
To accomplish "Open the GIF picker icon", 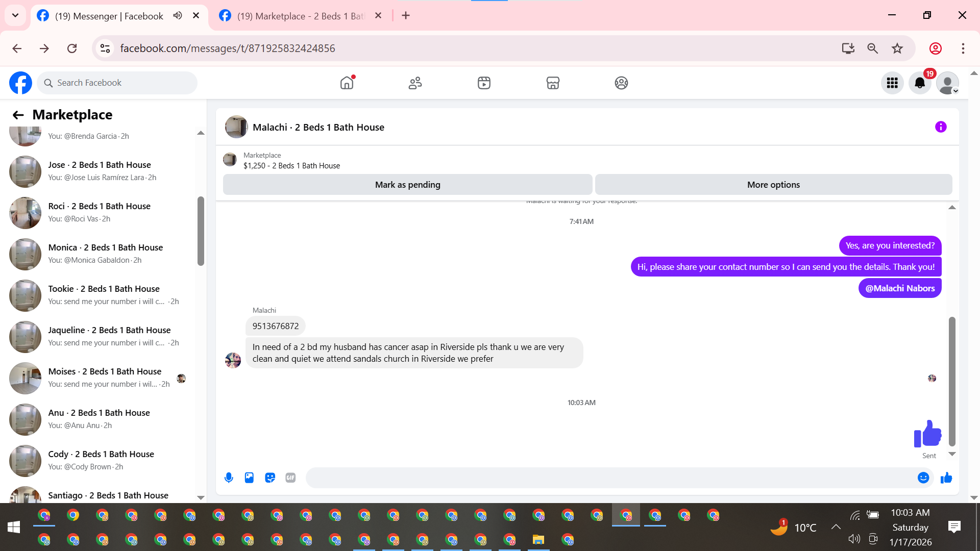I will (x=290, y=478).
